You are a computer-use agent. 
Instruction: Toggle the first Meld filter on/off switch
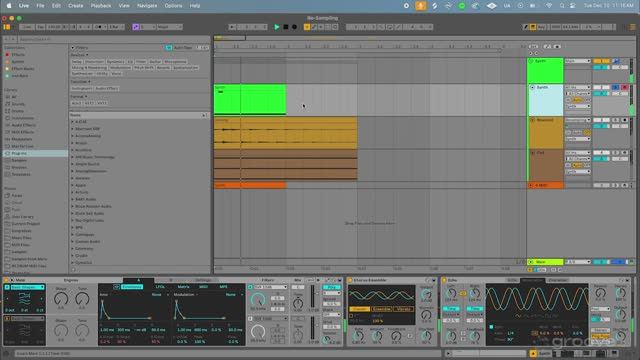(250, 287)
